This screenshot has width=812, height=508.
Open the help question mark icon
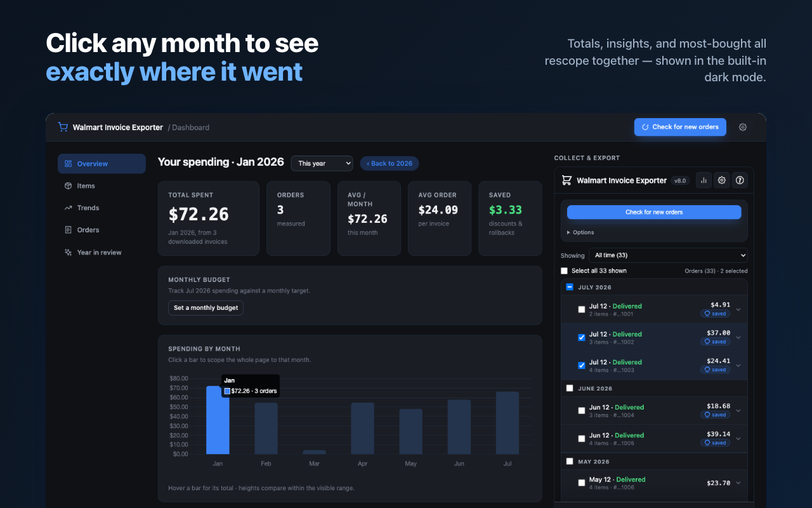coord(740,180)
